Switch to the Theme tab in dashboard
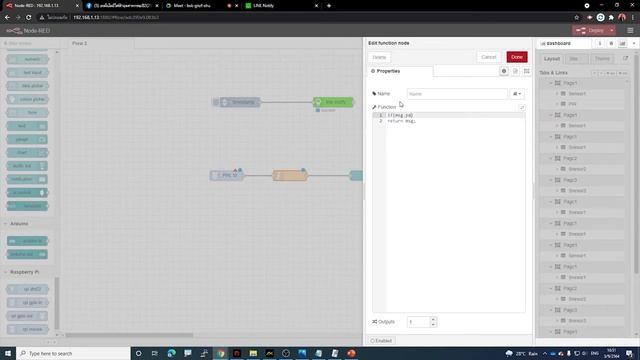 click(x=602, y=59)
